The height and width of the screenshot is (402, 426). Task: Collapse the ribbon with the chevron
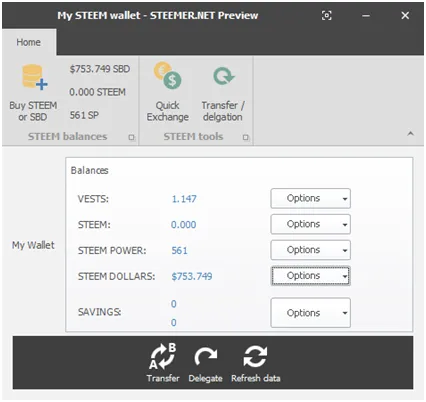tap(411, 134)
